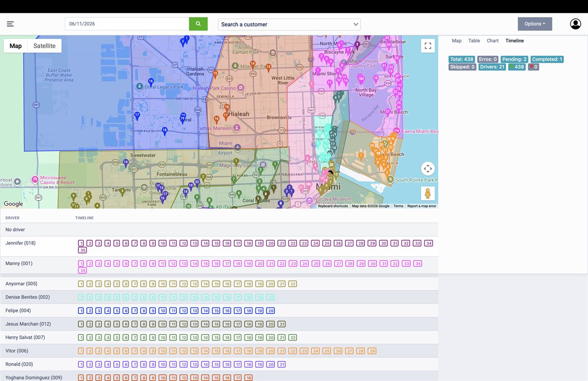The height and width of the screenshot is (381, 588).
Task: Open the Map tab in side panel
Action: click(457, 41)
